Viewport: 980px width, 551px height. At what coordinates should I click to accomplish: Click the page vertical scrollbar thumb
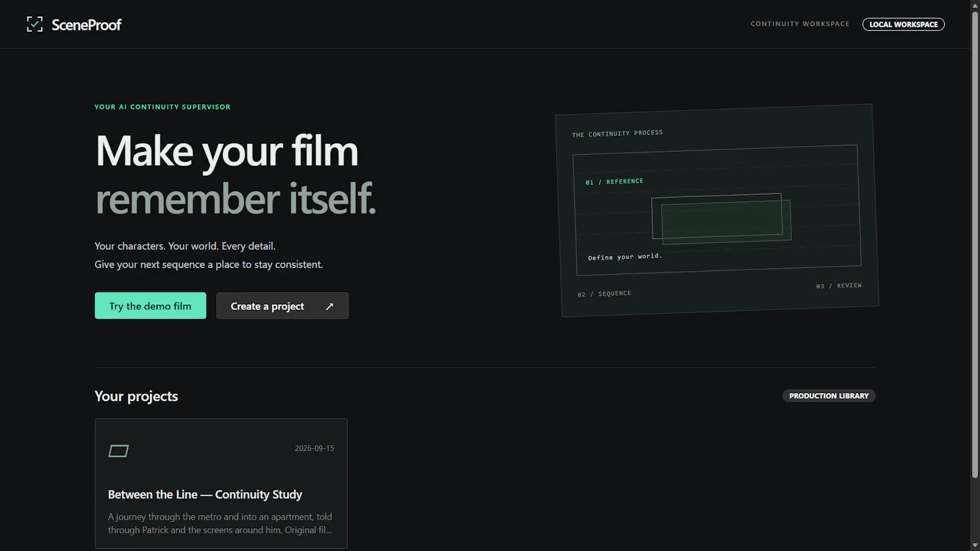[975, 245]
